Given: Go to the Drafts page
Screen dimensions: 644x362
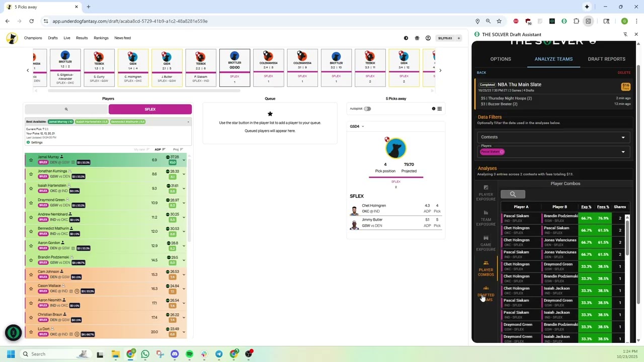Looking at the screenshot, I should coord(53,38).
